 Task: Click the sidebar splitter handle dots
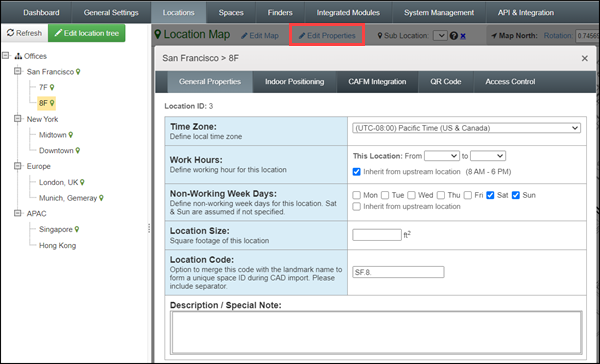pos(149,229)
